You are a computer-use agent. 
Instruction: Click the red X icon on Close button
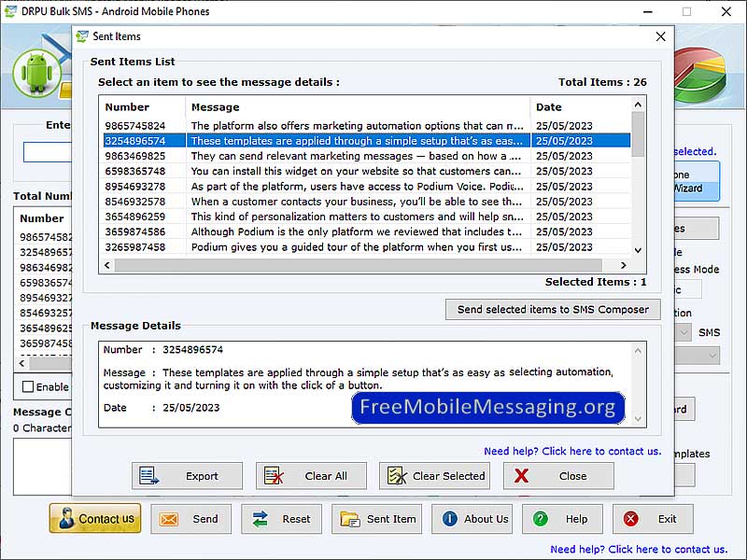pyautogui.click(x=522, y=476)
